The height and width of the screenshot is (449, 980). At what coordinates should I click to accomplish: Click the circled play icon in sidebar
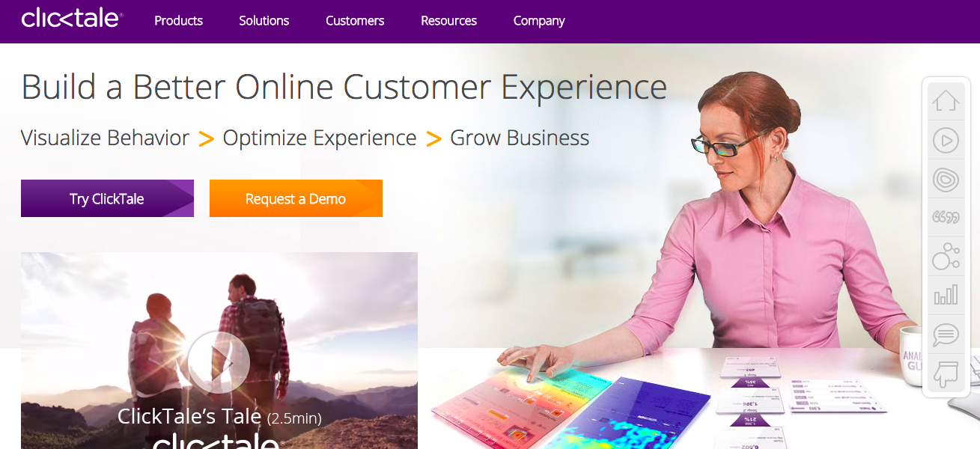pos(946,140)
